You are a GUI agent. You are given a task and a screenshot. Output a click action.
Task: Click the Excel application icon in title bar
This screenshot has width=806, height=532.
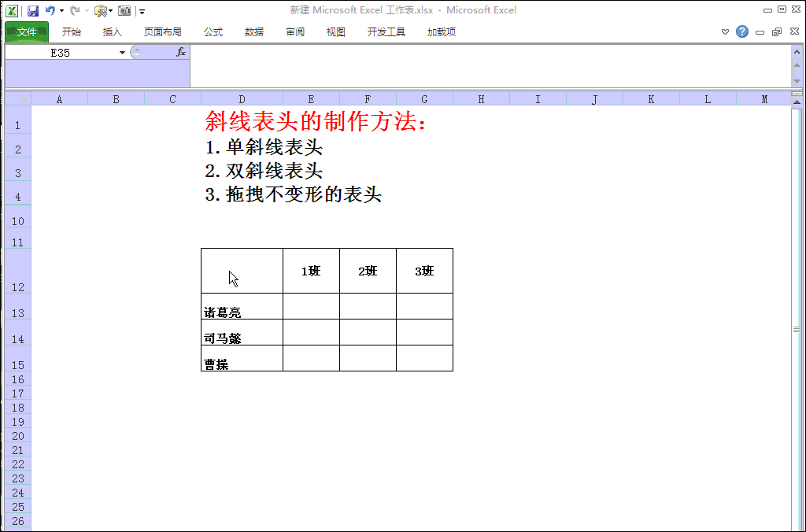click(x=12, y=10)
